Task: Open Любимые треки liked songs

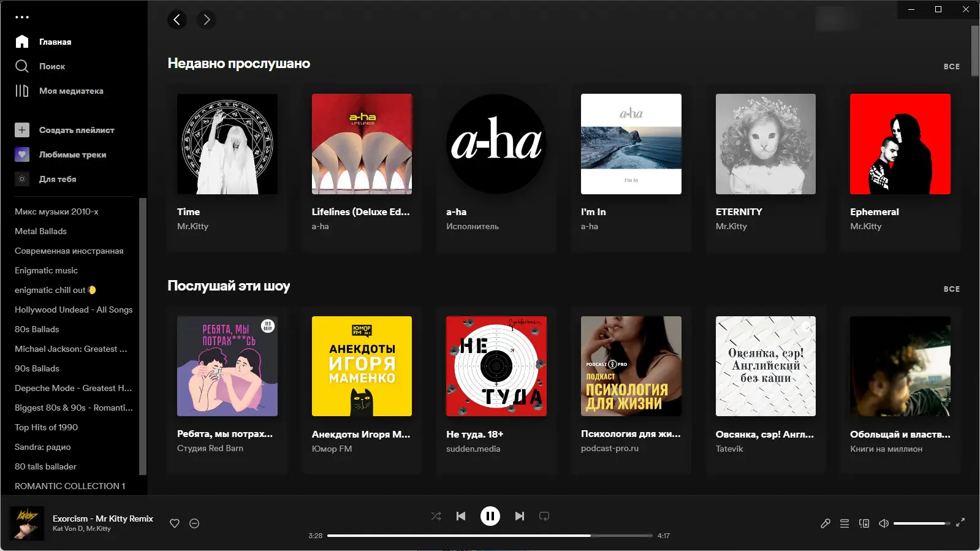Action: point(61,154)
